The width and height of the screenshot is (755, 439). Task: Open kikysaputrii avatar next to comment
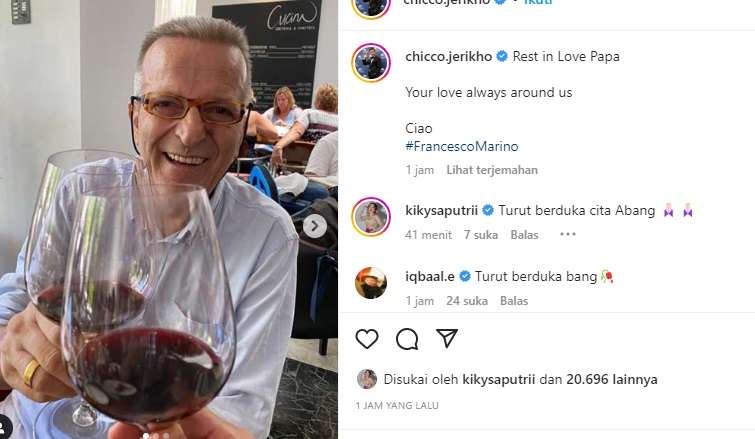[x=371, y=217]
